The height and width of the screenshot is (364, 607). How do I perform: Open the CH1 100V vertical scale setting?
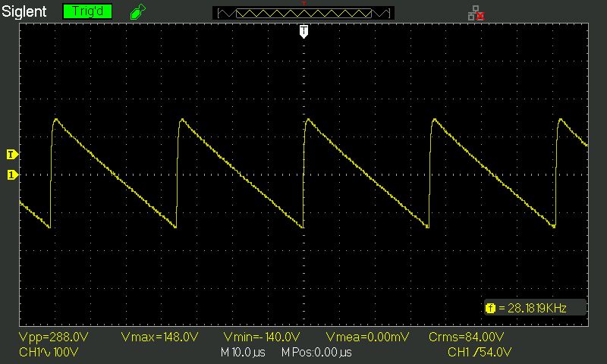point(48,353)
